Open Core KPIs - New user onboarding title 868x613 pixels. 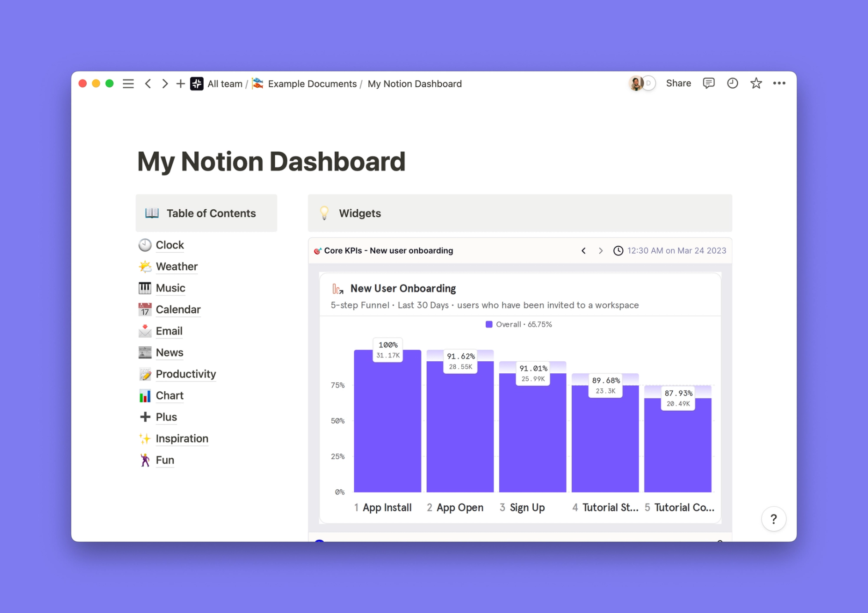pos(389,250)
